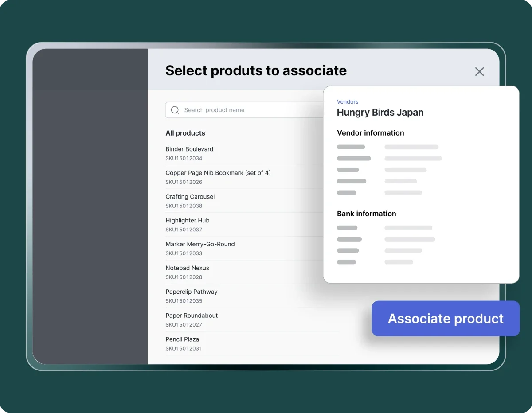This screenshot has height=413, width=532.
Task: Click the Select produts to associate title
Action: pyautogui.click(x=256, y=70)
